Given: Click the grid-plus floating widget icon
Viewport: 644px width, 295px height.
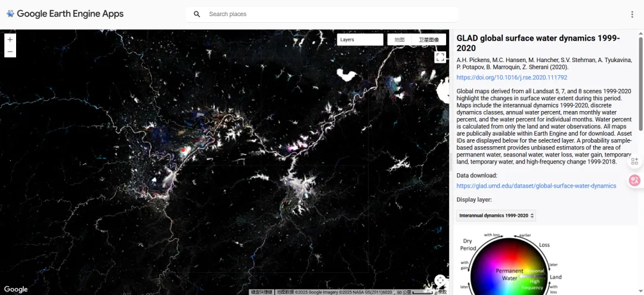Looking at the screenshot, I should coord(635,161).
